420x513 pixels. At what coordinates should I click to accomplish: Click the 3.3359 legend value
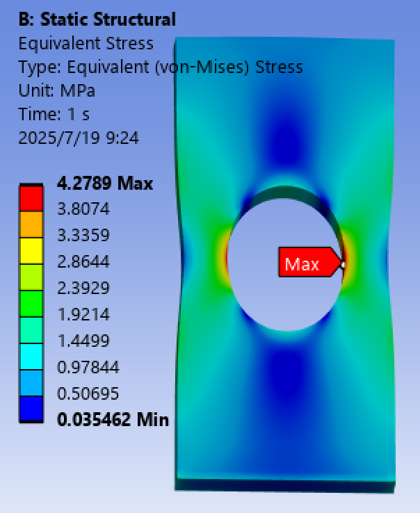click(83, 235)
